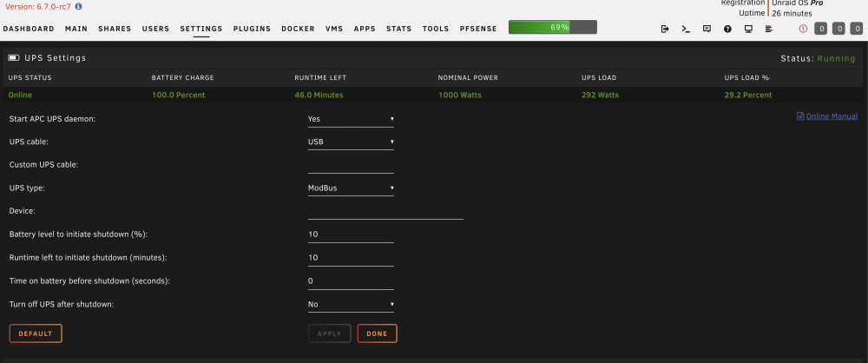The width and height of the screenshot is (868, 363).
Task: Open the Stats menu
Action: point(399,29)
